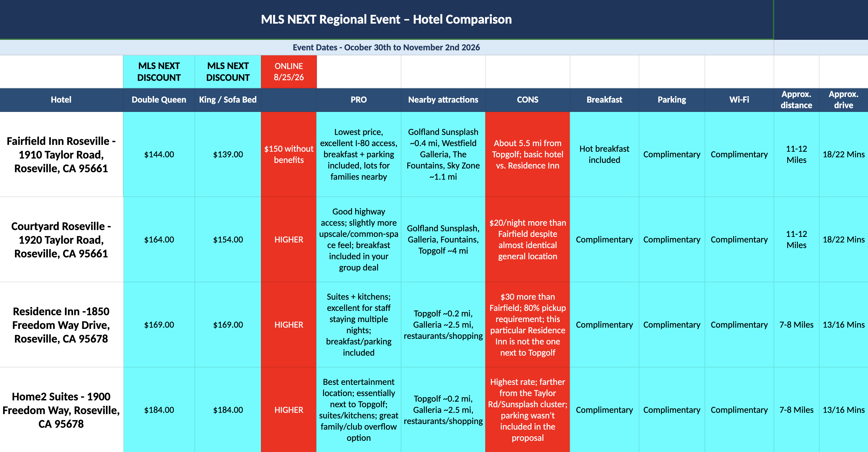Select Courtyard's red 'HIGHER' online cell
The height and width of the screenshot is (452, 868).
[x=289, y=240]
